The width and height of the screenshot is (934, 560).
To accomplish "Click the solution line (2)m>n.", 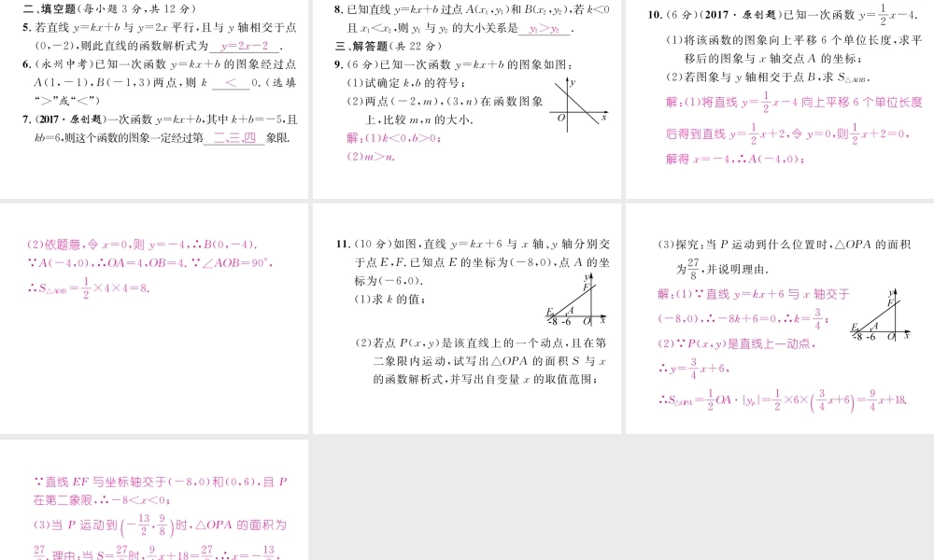I will tap(371, 157).
